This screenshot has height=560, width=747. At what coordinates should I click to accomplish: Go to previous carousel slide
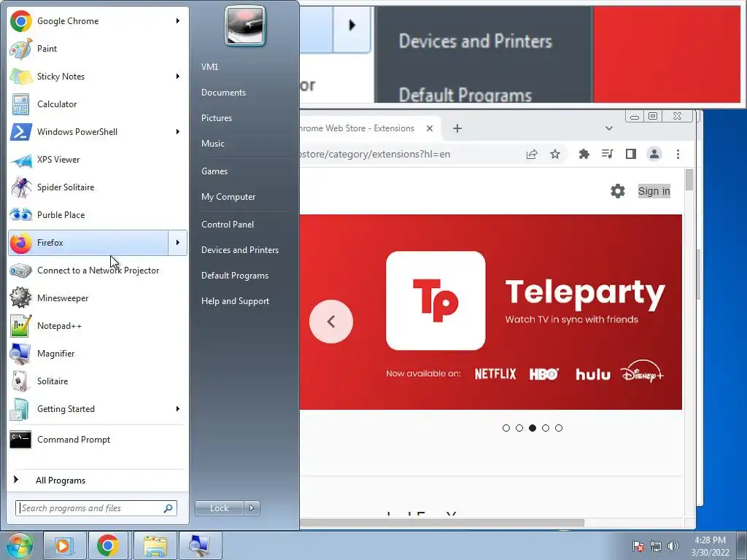(x=331, y=322)
